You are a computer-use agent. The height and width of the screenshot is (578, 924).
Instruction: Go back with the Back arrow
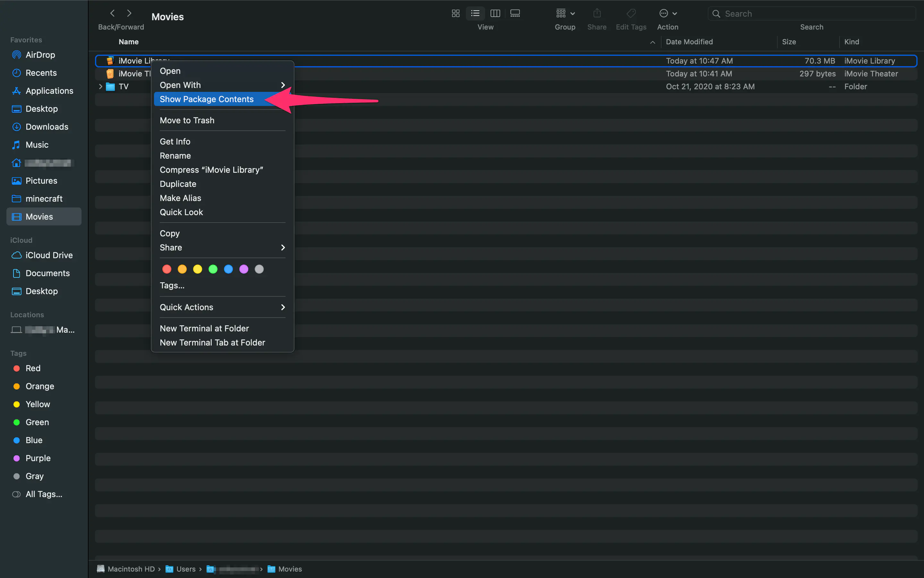(x=112, y=13)
